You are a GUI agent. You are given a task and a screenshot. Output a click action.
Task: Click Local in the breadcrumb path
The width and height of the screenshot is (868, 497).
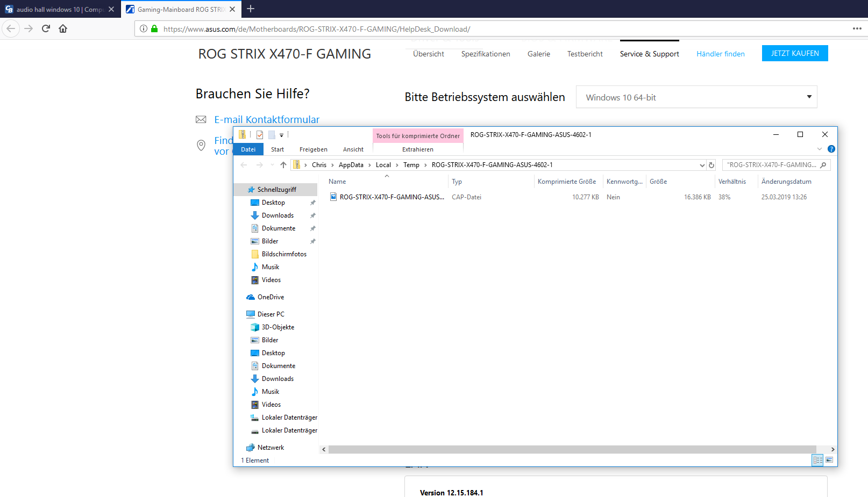click(383, 165)
